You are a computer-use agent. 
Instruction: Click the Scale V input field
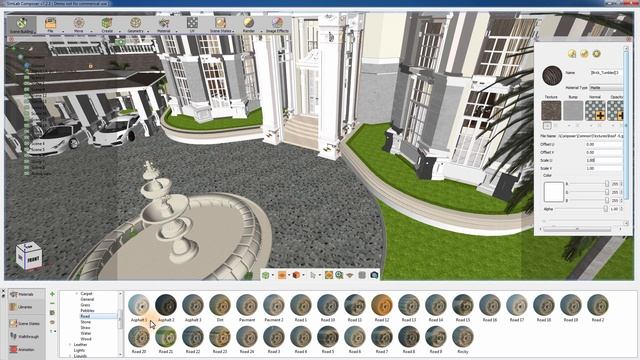pos(604,168)
